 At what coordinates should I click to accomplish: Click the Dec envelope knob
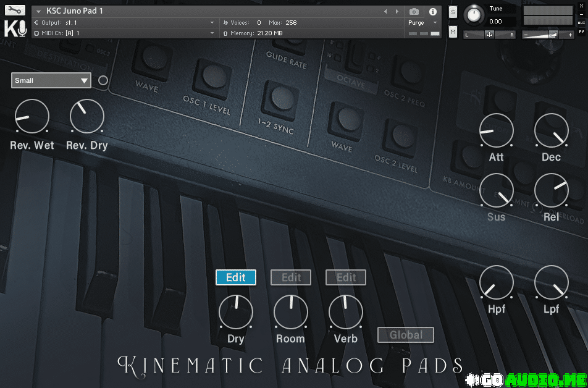[x=552, y=130]
